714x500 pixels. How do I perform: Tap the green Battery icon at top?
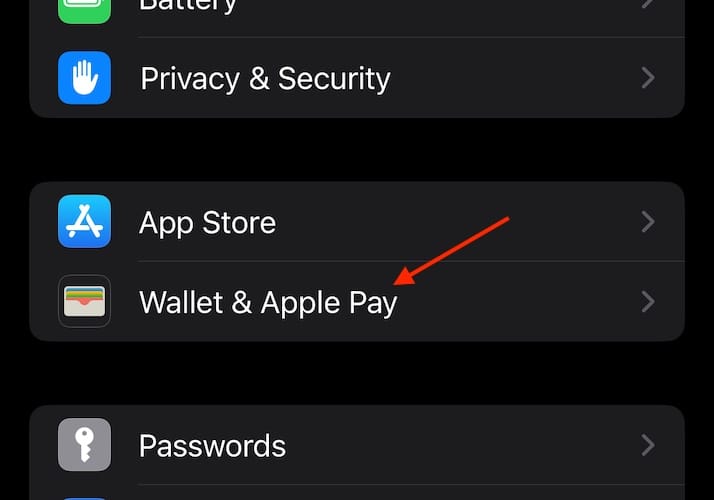click(84, 11)
